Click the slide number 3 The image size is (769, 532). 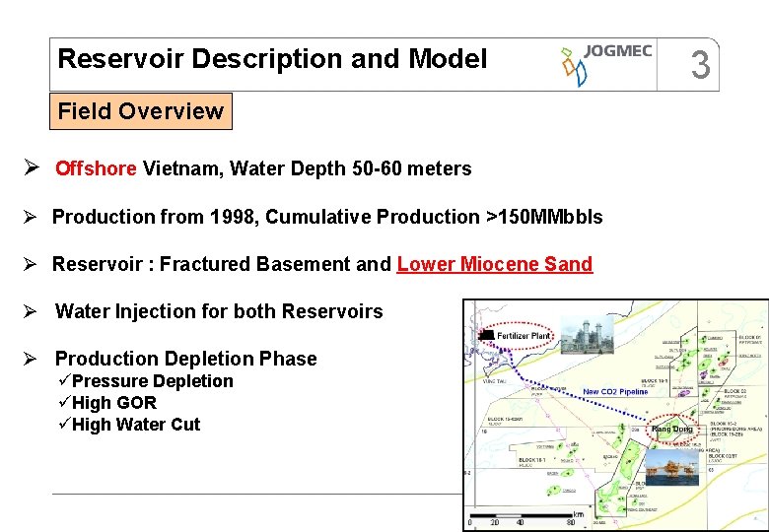click(x=700, y=65)
